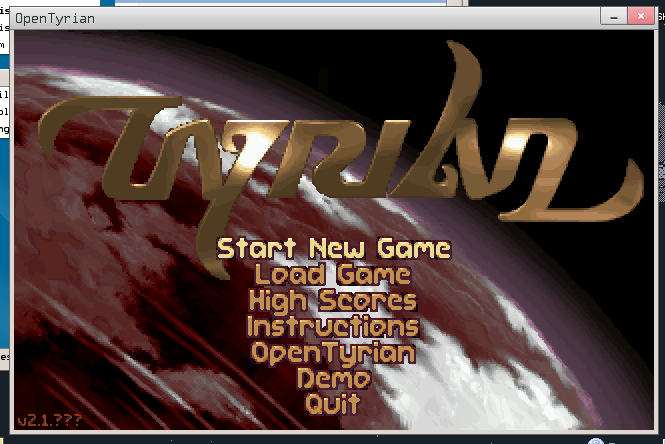The width and height of the screenshot is (665, 444).
Task: Select Start New Game menu entry
Action: tap(333, 248)
